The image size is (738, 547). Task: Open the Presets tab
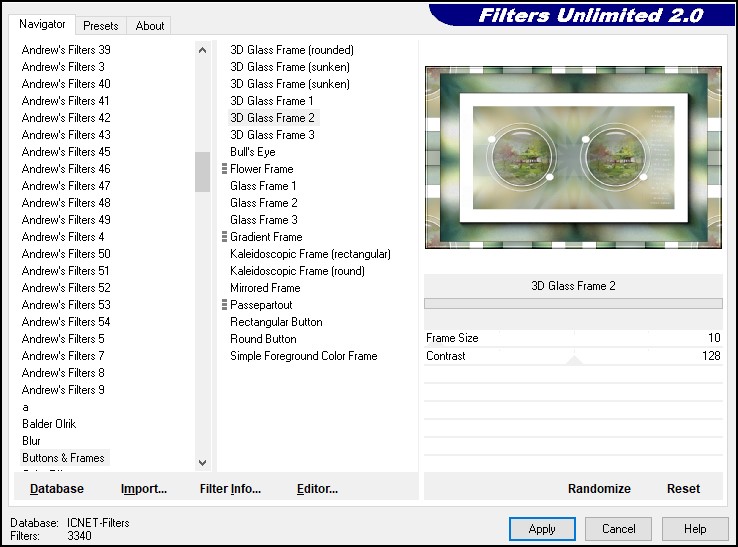(x=101, y=26)
